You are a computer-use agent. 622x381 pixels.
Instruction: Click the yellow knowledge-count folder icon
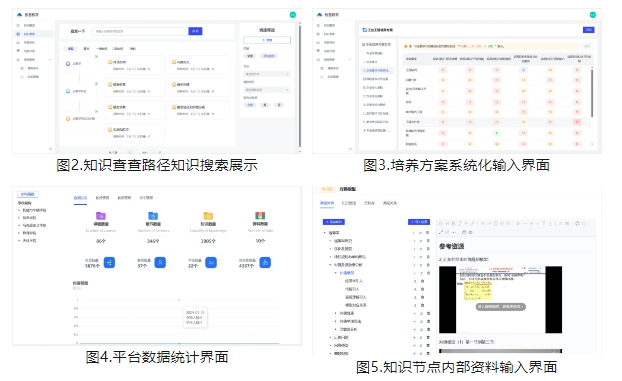[x=208, y=216]
